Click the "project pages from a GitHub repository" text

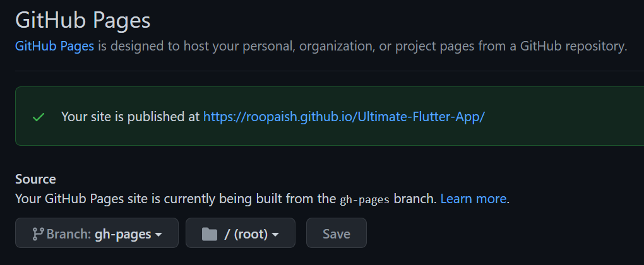tap(511, 46)
